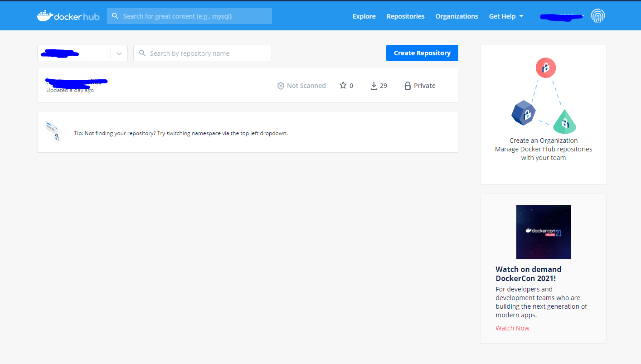
Task: Click the download count 29
Action: click(384, 86)
